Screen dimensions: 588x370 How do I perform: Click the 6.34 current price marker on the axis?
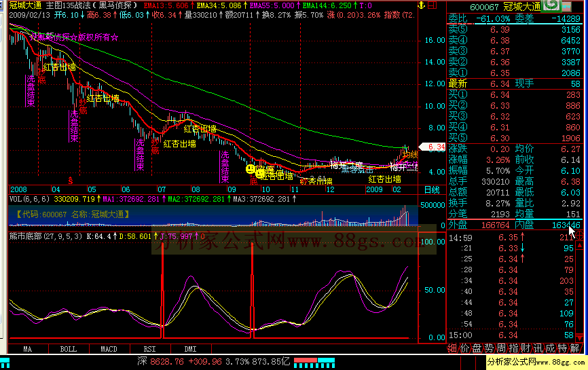(x=432, y=147)
